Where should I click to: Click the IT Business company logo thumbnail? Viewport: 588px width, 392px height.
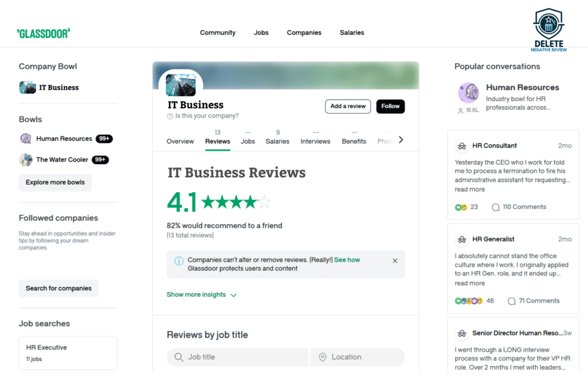pos(180,84)
